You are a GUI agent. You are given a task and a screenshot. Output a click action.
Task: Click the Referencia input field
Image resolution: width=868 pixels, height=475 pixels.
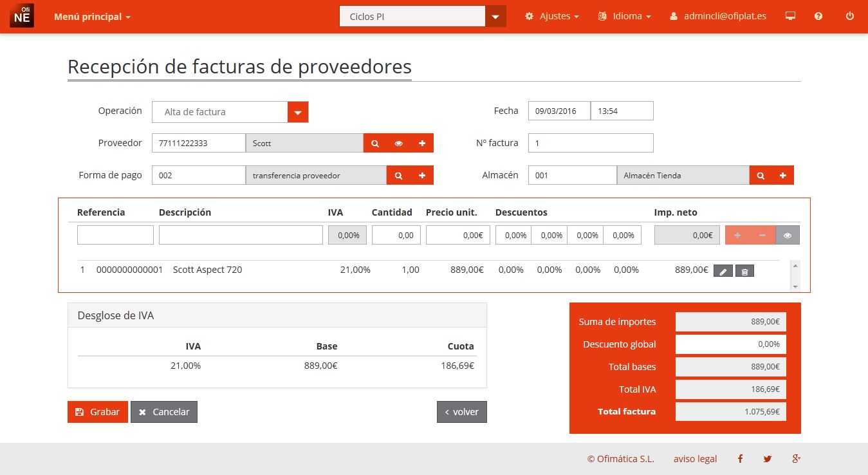click(x=115, y=235)
